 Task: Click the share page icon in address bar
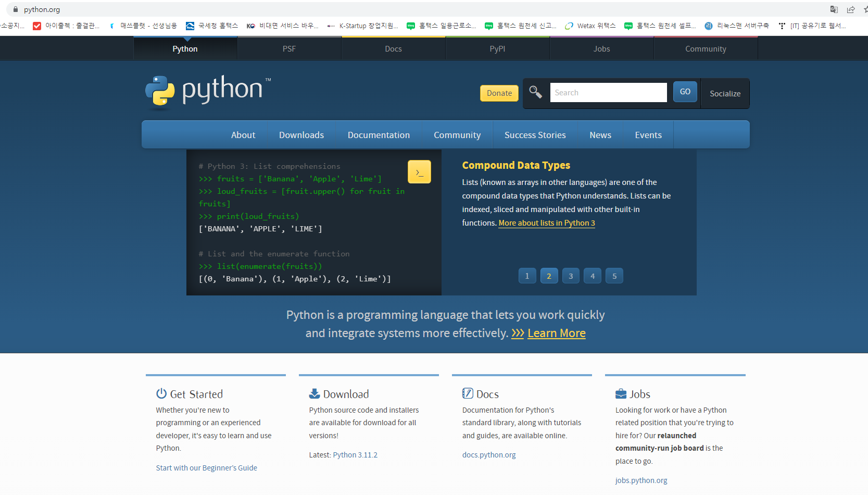click(851, 9)
